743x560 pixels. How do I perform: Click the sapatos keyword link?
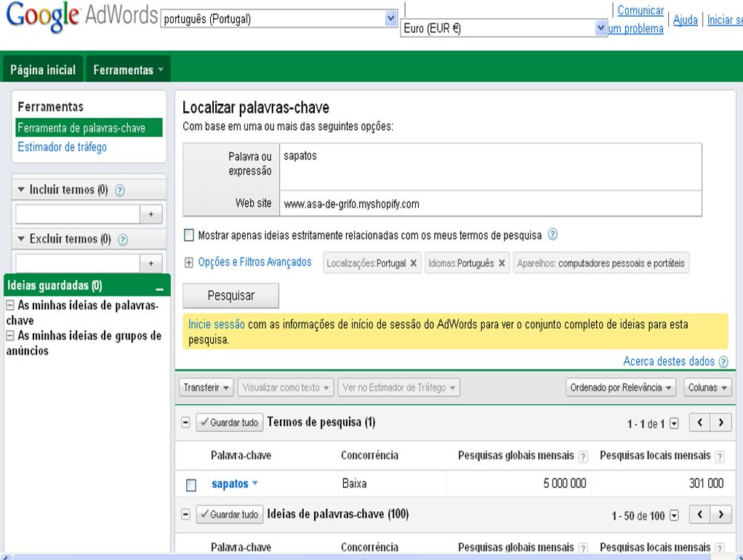tap(230, 484)
